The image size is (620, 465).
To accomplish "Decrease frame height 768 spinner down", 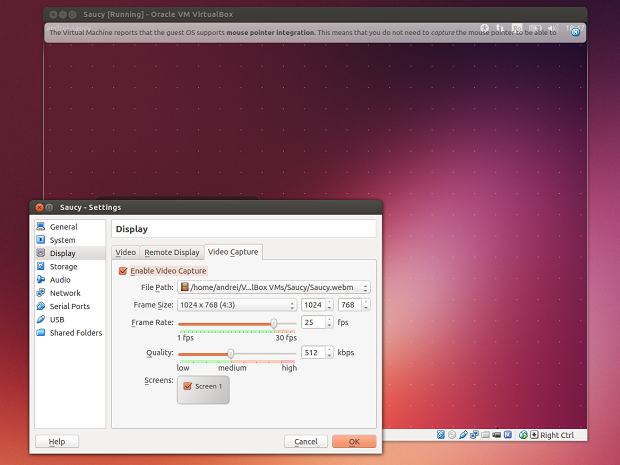I will (366, 308).
